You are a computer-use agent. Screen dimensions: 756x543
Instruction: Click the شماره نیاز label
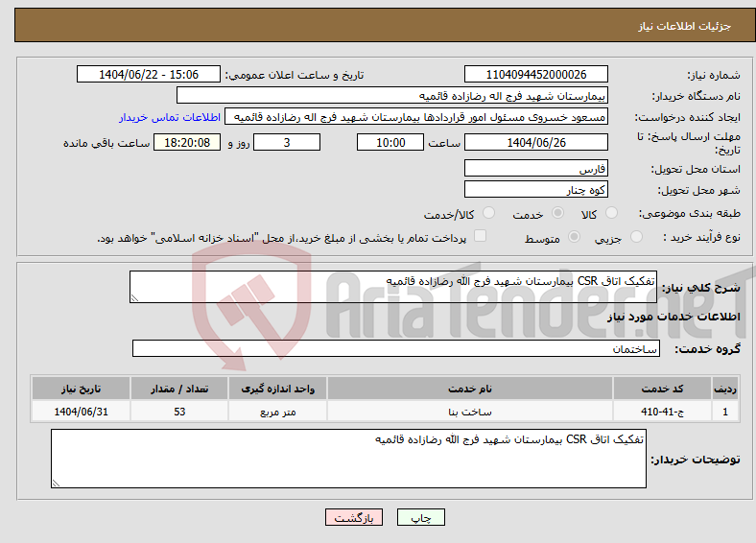point(714,75)
